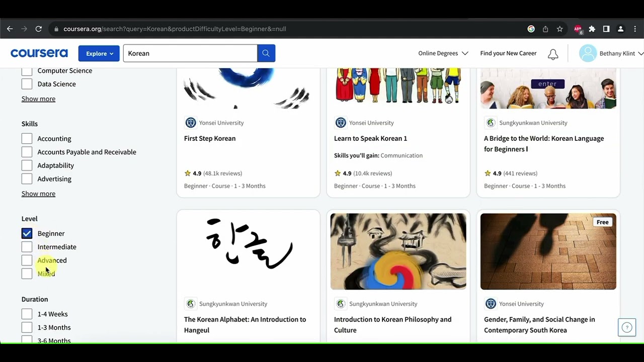
Task: Check the 1-3 Months duration checkbox
Action: pyautogui.click(x=27, y=327)
